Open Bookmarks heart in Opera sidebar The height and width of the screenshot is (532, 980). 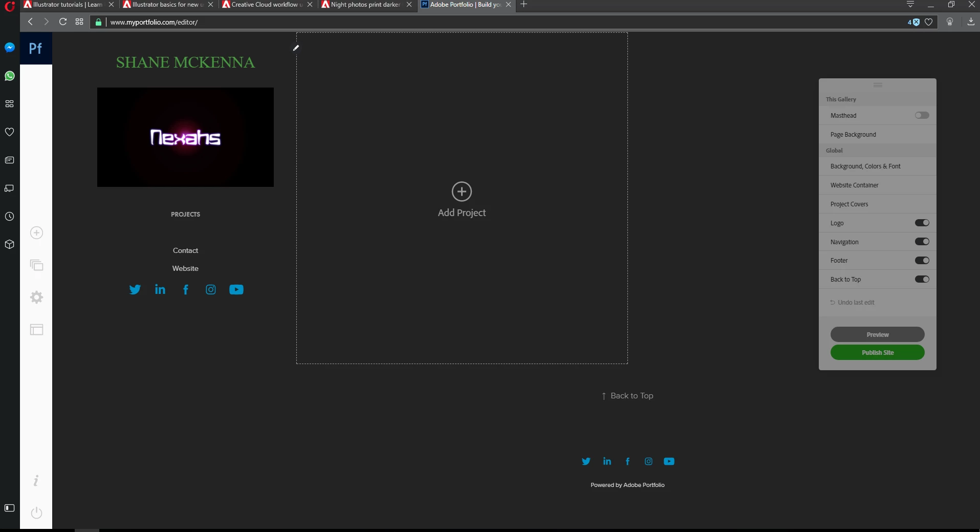click(9, 132)
